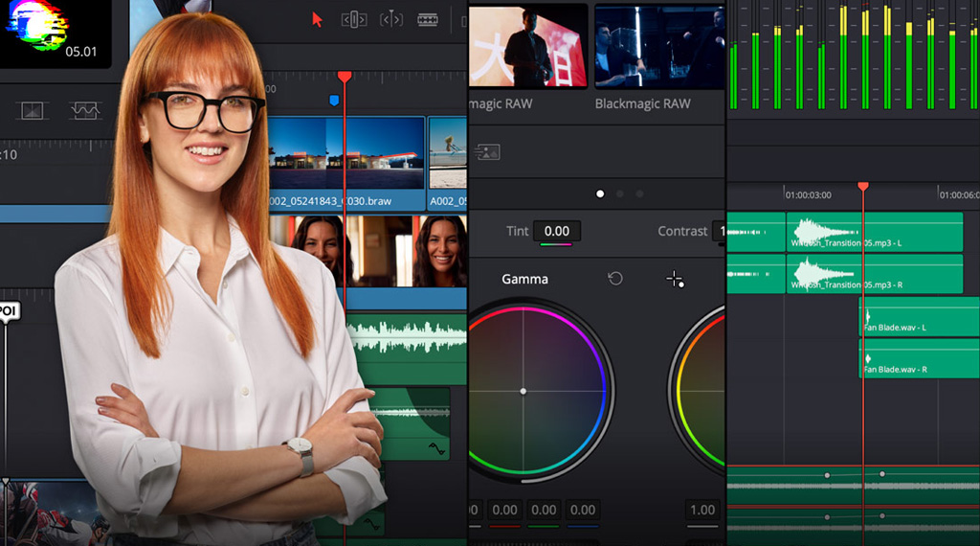Click the red playhead handle on the edit timeline ruler
This screenshot has height=546, width=980.
pyautogui.click(x=345, y=77)
